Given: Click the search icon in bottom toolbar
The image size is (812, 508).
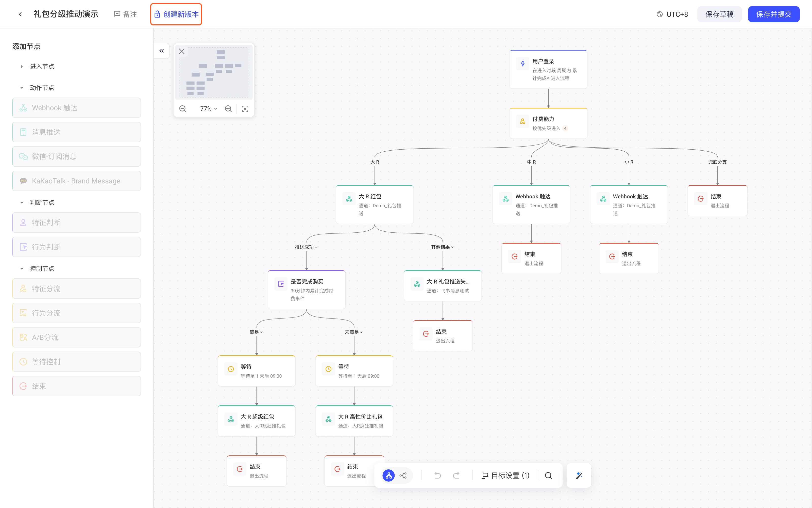Looking at the screenshot, I should (x=548, y=475).
